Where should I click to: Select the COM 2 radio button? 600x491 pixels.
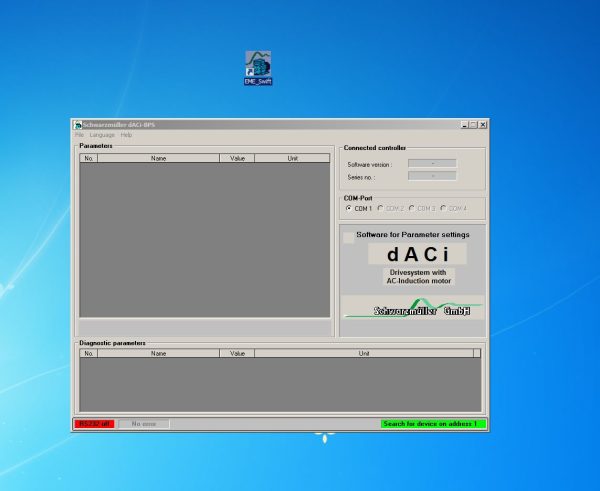(x=380, y=208)
